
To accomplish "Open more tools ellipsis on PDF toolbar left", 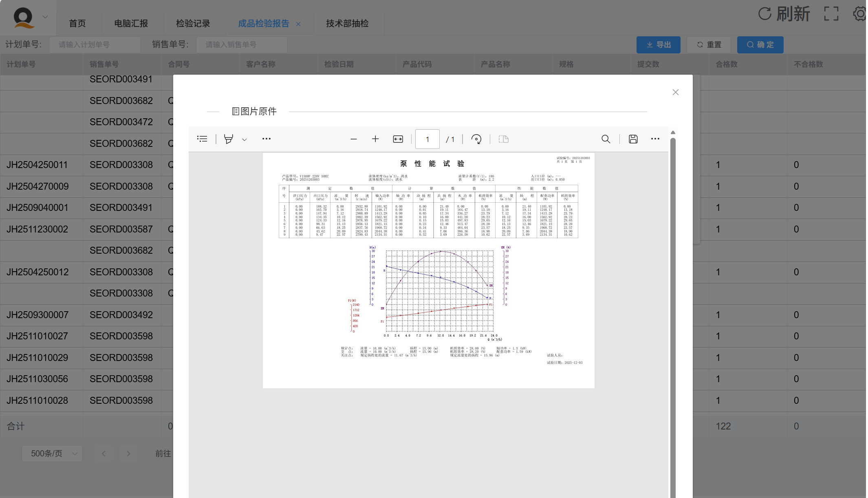I will (266, 139).
